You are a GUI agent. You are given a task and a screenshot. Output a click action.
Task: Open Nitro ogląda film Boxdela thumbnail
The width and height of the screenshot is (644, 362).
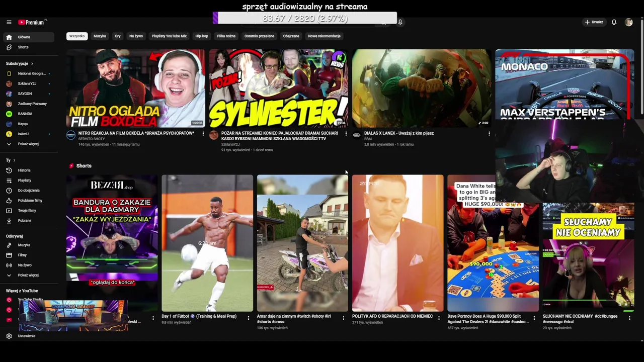[x=136, y=88]
